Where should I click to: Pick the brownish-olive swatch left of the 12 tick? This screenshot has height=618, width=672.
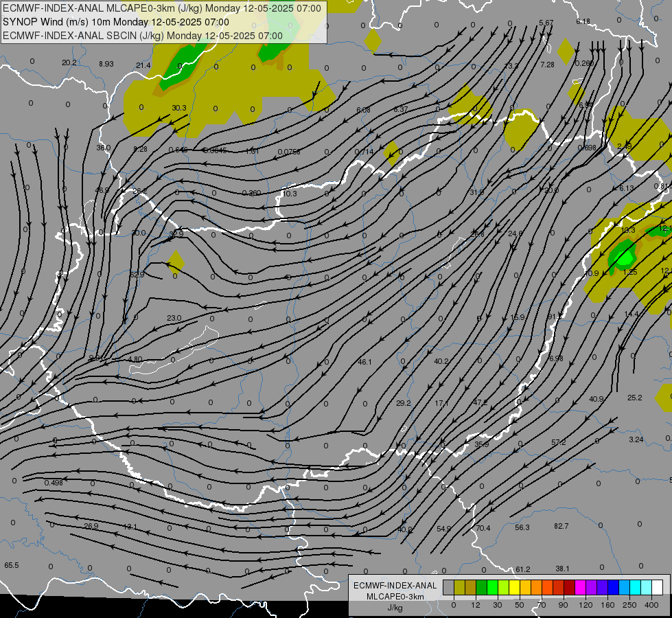(471, 587)
